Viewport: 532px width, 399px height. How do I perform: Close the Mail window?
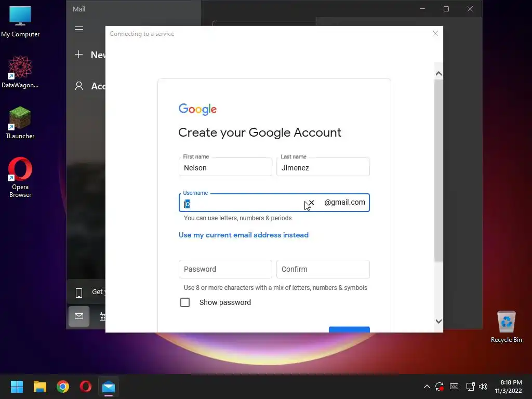(470, 9)
